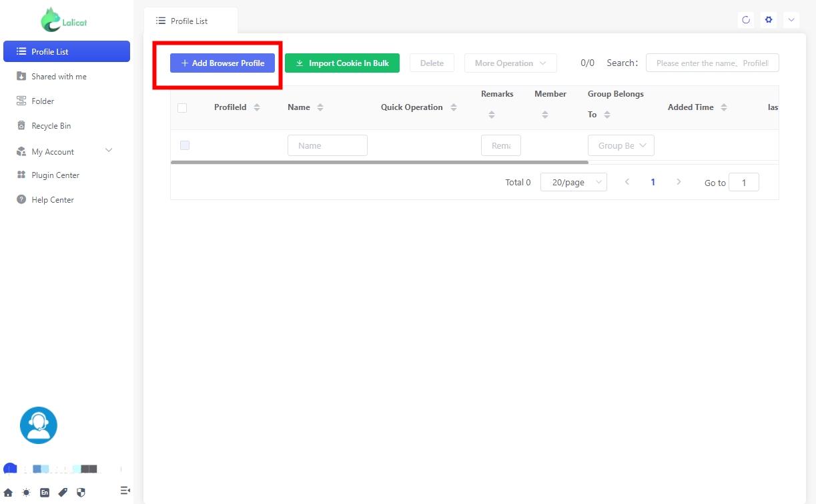Viewport: 816px width, 504px height.
Task: Open the settings gear icon
Action: 769,20
